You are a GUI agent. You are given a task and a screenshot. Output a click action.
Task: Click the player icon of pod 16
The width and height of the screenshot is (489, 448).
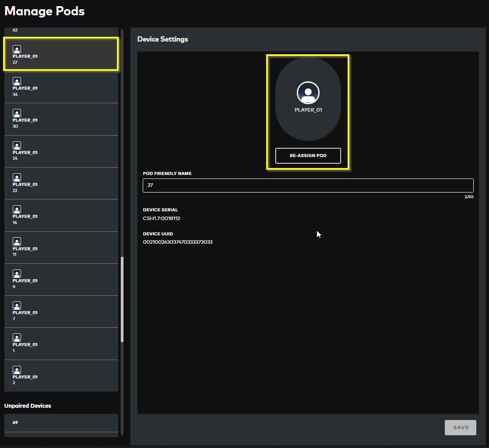coord(17,210)
